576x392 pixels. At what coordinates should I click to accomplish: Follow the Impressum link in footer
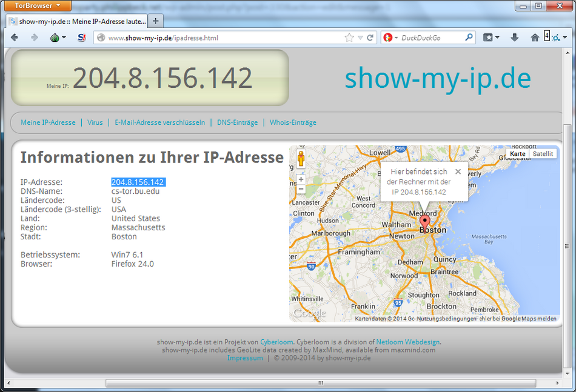245,358
